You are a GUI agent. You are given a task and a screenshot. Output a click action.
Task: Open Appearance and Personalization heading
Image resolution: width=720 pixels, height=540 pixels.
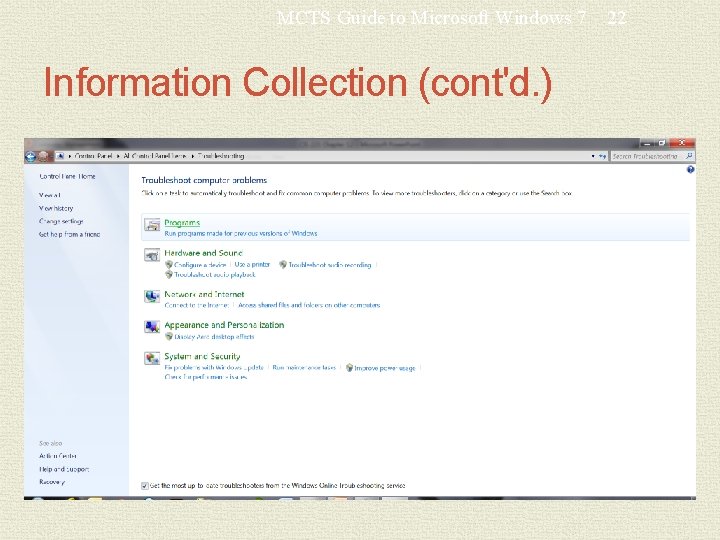[224, 325]
